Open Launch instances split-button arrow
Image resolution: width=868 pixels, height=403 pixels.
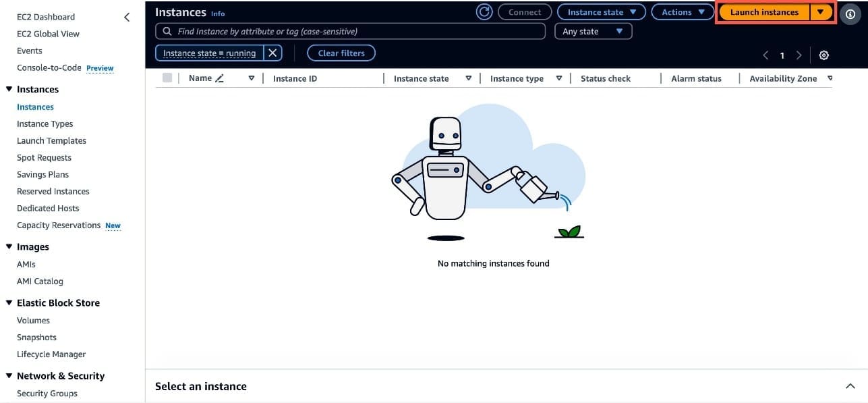[x=820, y=12]
